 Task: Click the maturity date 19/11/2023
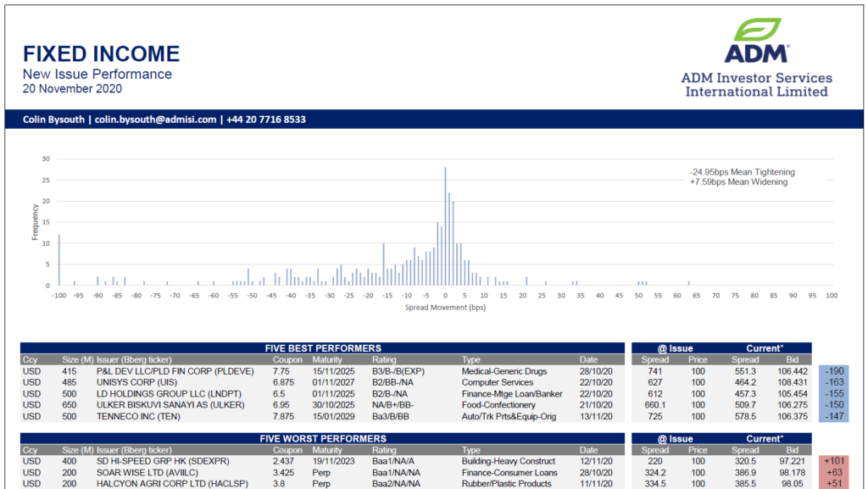(333, 461)
